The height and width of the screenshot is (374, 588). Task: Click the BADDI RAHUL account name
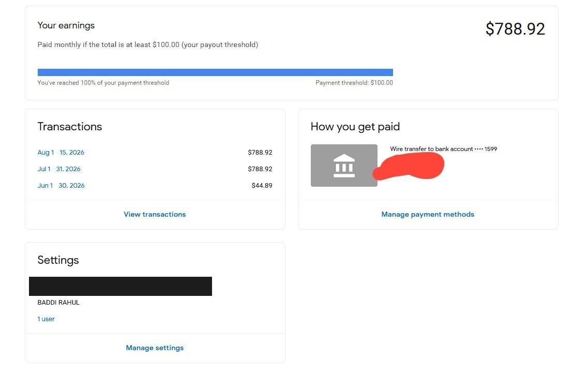58,302
